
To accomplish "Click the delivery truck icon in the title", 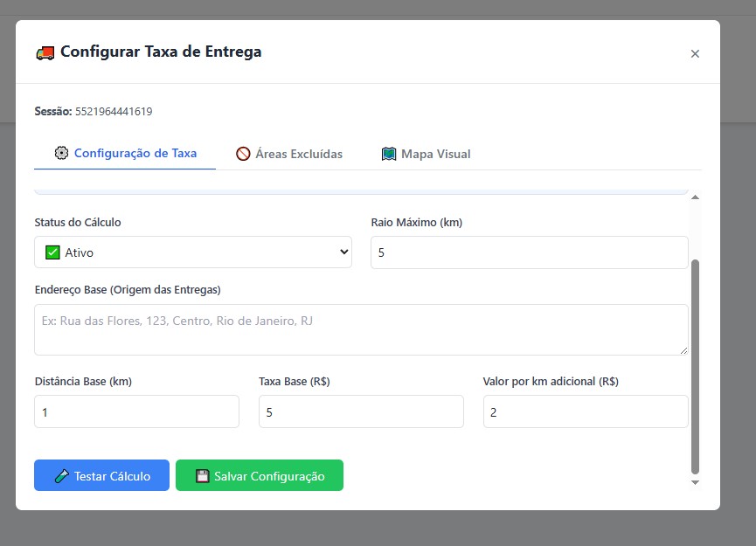I will pyautogui.click(x=45, y=52).
